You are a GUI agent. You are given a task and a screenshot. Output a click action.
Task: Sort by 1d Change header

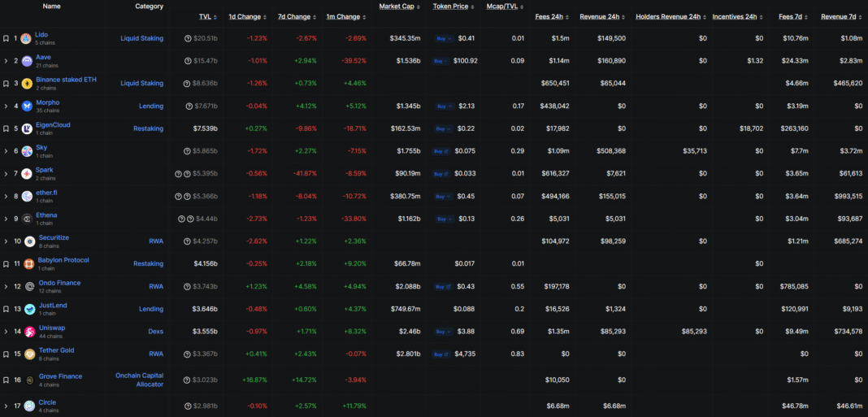click(x=247, y=16)
